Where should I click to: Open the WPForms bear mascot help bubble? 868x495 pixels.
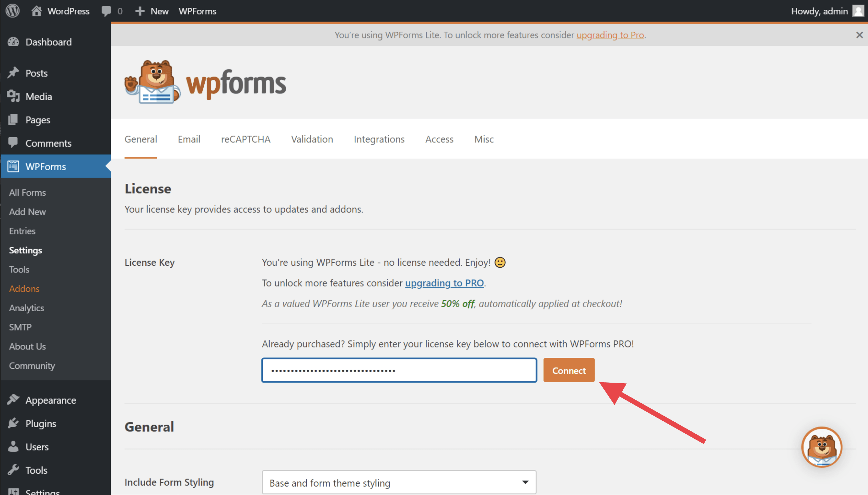coord(822,447)
